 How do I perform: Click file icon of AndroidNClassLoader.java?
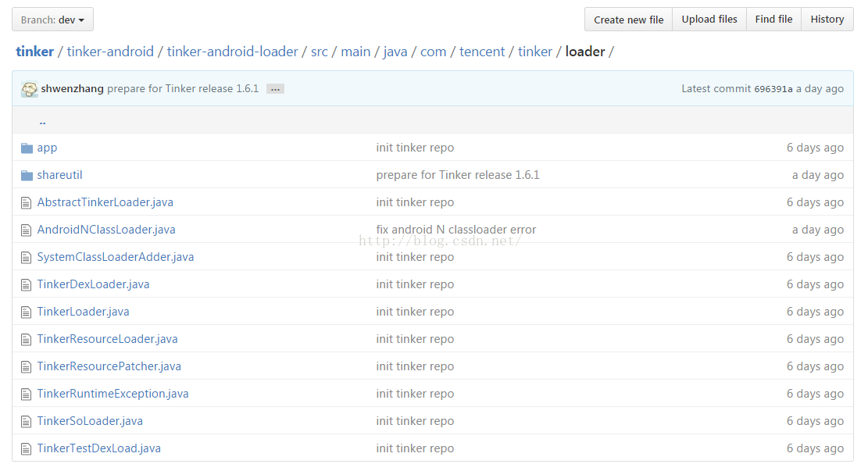[x=26, y=230]
